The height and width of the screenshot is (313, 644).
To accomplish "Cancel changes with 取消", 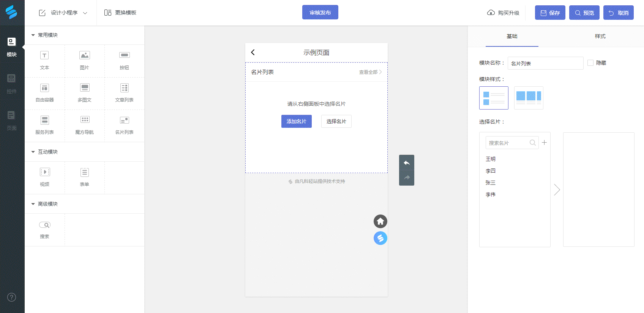I will coord(619,13).
